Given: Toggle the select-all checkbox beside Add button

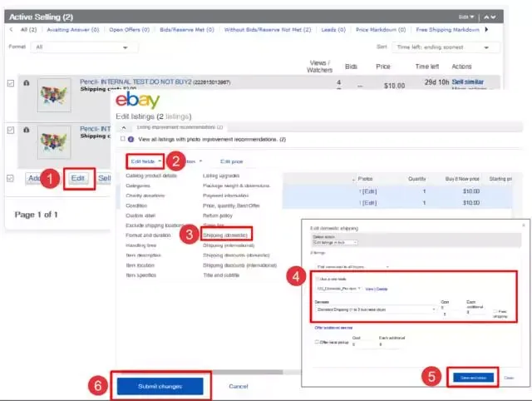Looking at the screenshot, I should [x=10, y=178].
